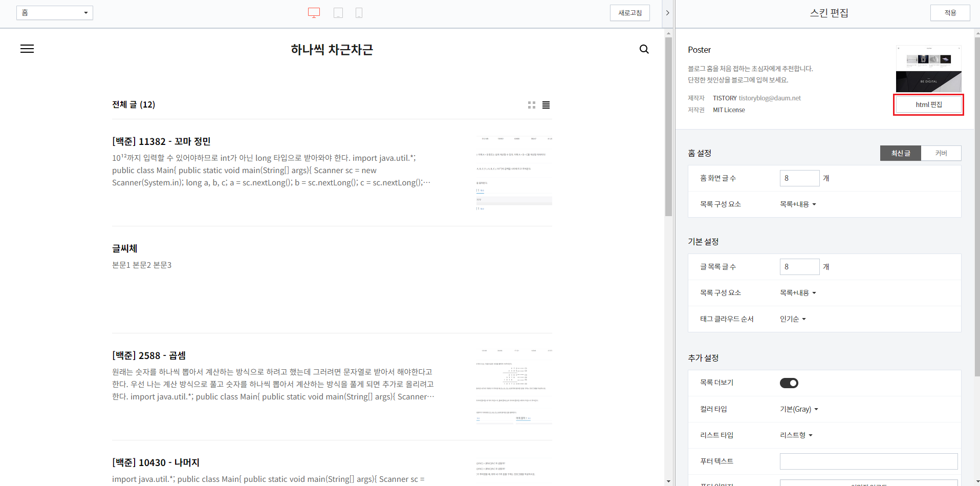Open 리스트 타입 리스트형 dropdown
980x486 pixels.
(796, 435)
